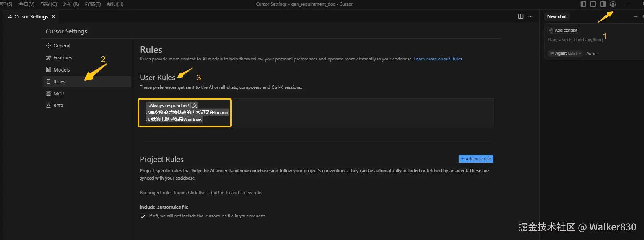Click the Add context button
Image resolution: width=644 pixels, height=240 pixels.
pos(563,30)
